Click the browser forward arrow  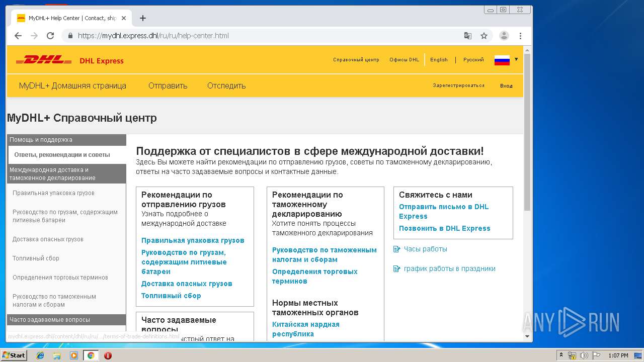coord(34,36)
